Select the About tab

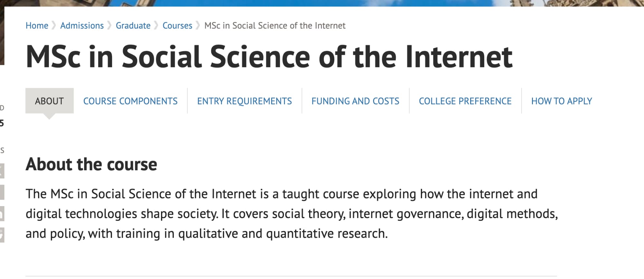49,101
